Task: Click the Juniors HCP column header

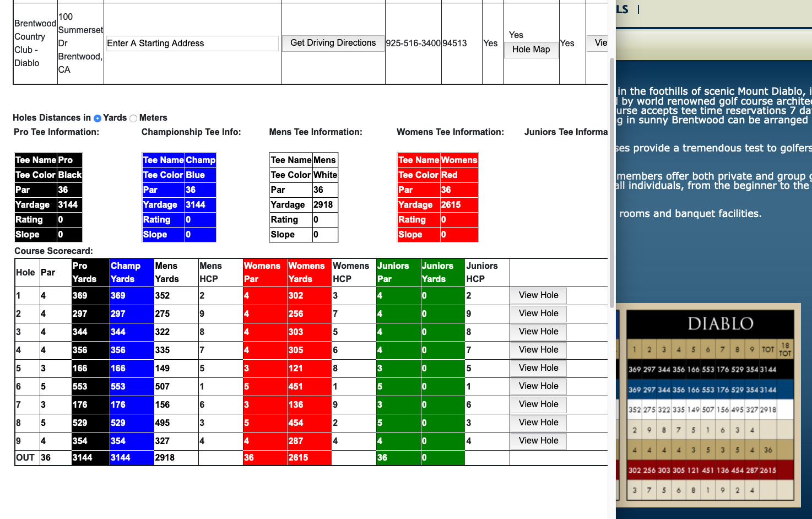Action: tap(487, 273)
